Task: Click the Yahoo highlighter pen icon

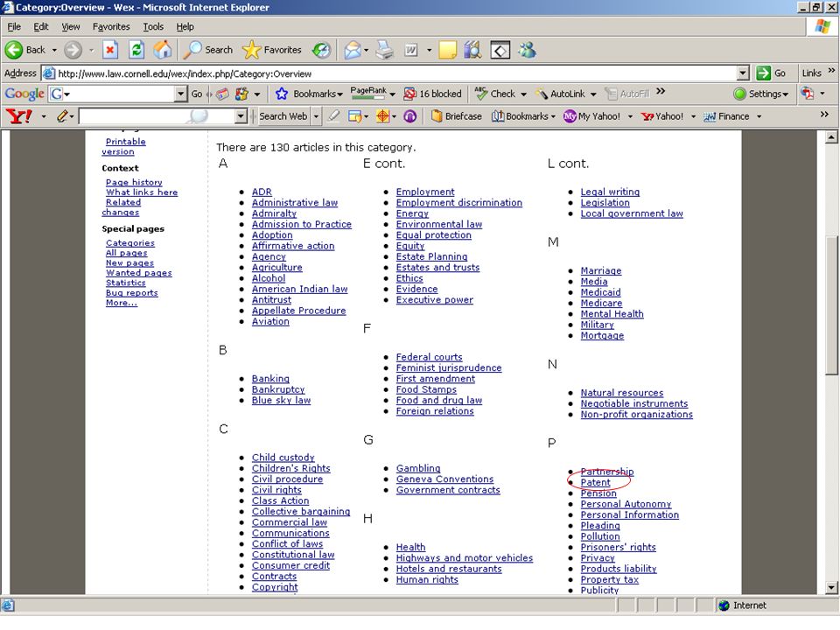Action: pyautogui.click(x=333, y=115)
